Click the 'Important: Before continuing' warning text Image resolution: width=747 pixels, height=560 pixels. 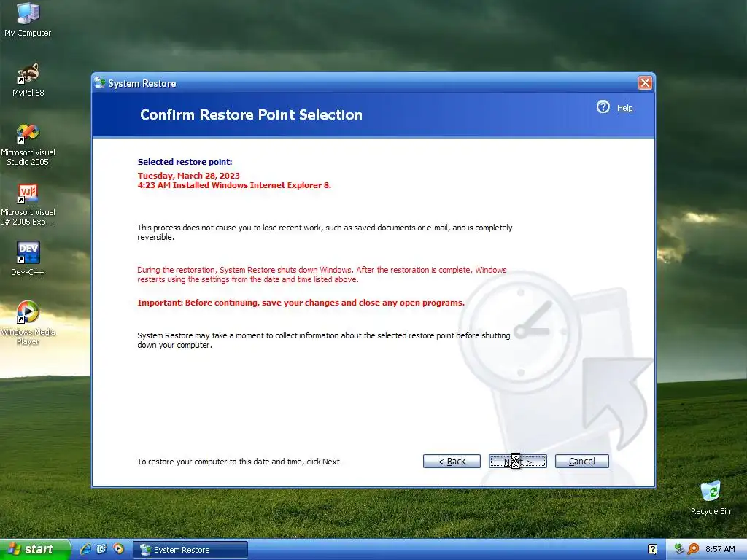(301, 303)
